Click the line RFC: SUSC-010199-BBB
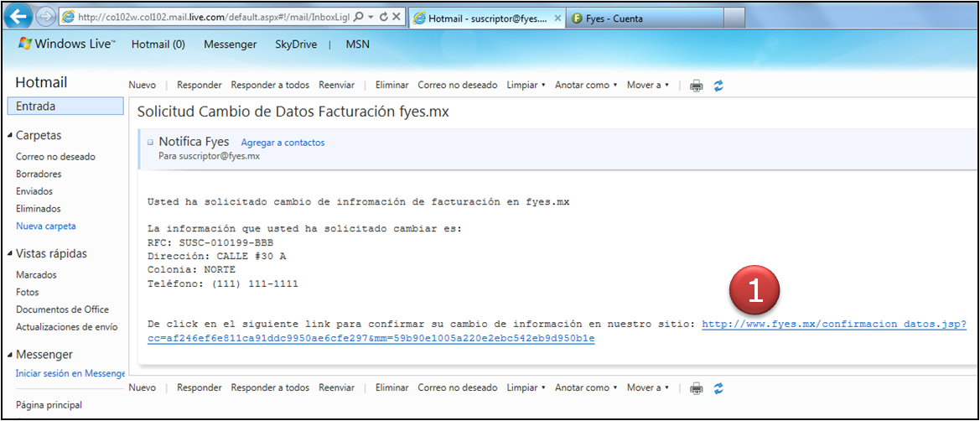The width and height of the screenshot is (980, 421). (210, 242)
